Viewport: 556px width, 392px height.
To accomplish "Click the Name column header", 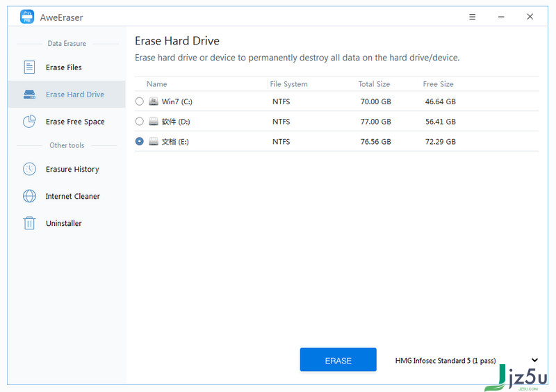I will click(x=157, y=84).
